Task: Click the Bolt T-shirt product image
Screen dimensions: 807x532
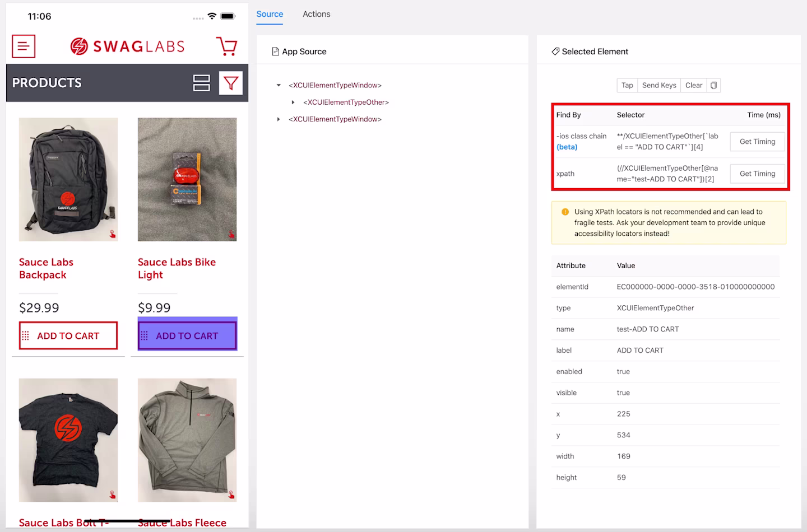Action: (68, 440)
